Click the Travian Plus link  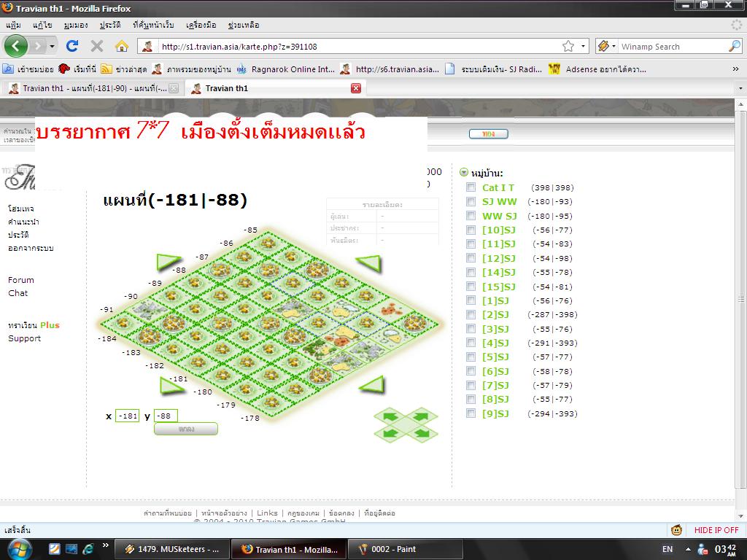pyautogui.click(x=34, y=325)
